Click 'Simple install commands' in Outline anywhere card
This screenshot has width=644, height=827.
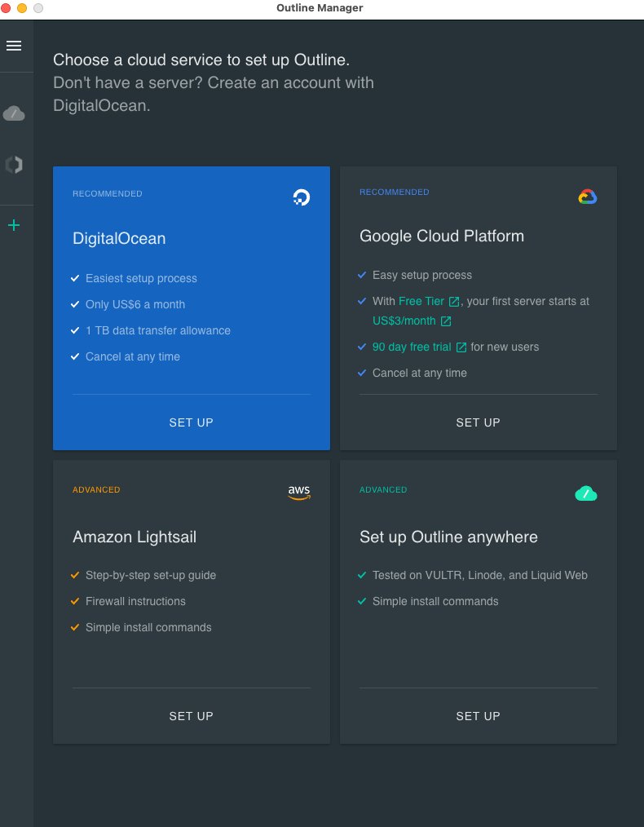click(435, 601)
